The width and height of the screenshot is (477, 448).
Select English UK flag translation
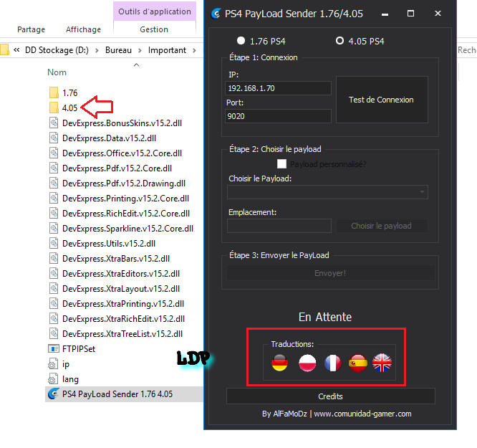[382, 363]
